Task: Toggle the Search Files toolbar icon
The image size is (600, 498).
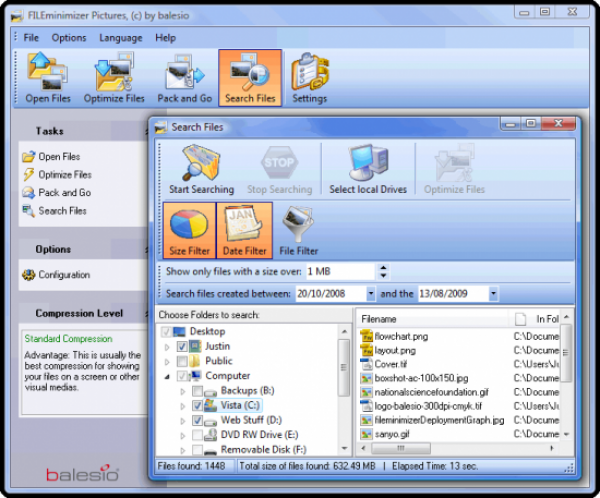Action: pyautogui.click(x=250, y=78)
